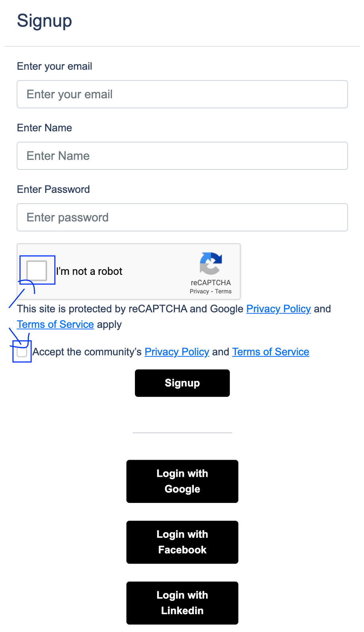Choose Login with Linkedin

pyautogui.click(x=182, y=603)
